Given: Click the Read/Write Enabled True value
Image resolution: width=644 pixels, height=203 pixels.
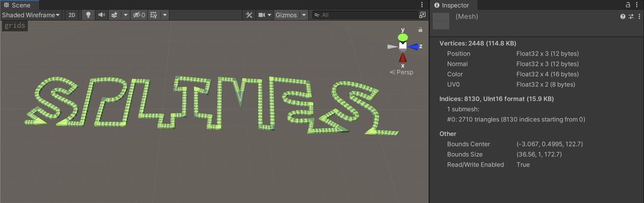Looking at the screenshot, I should (x=523, y=164).
